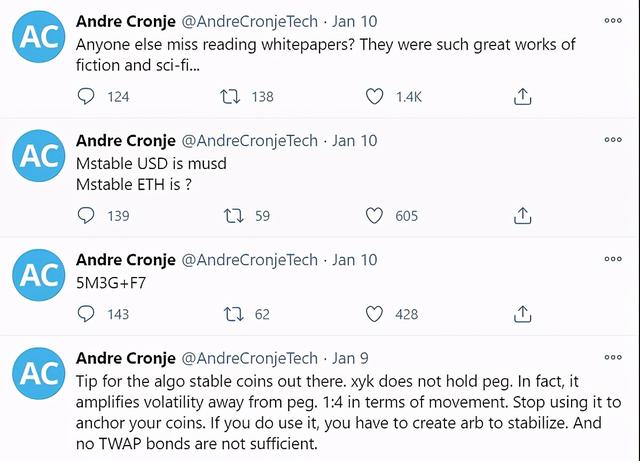Open more options on whitepapers tweet
Image resolution: width=640 pixels, height=461 pixels.
pyautogui.click(x=613, y=21)
